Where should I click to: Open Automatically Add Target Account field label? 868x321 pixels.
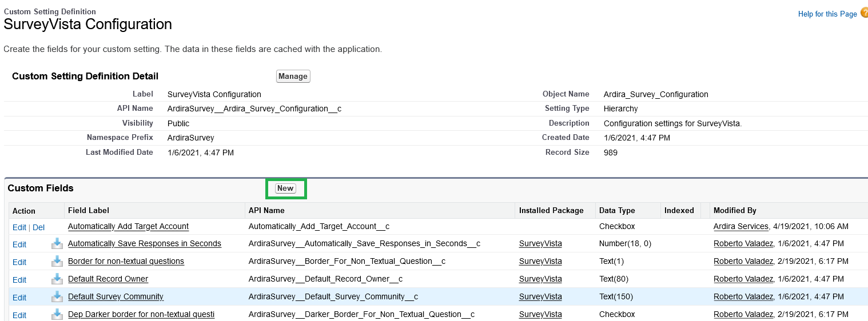(x=128, y=227)
